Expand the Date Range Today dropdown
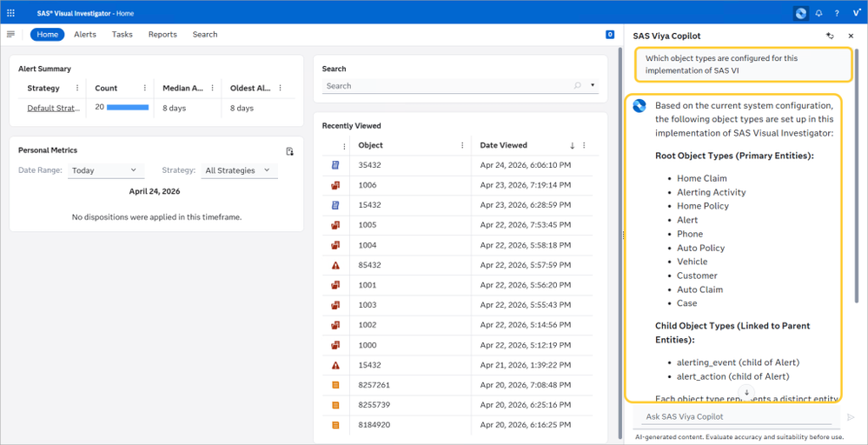 coord(106,170)
